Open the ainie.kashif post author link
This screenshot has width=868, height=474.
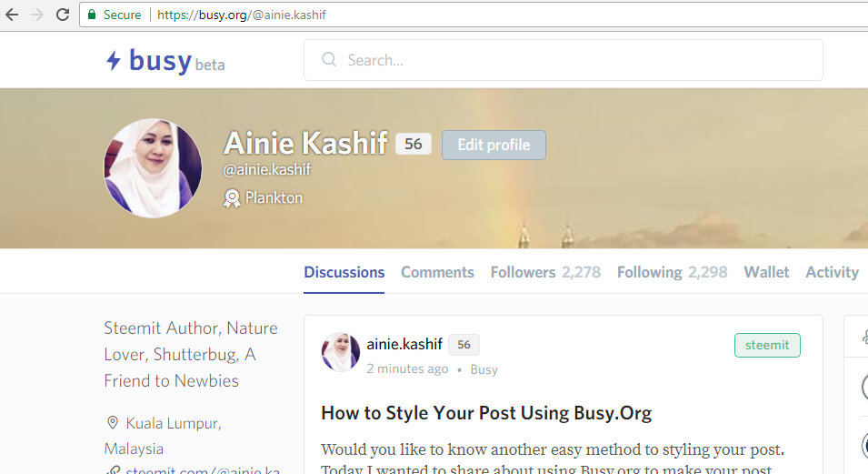pyautogui.click(x=404, y=344)
